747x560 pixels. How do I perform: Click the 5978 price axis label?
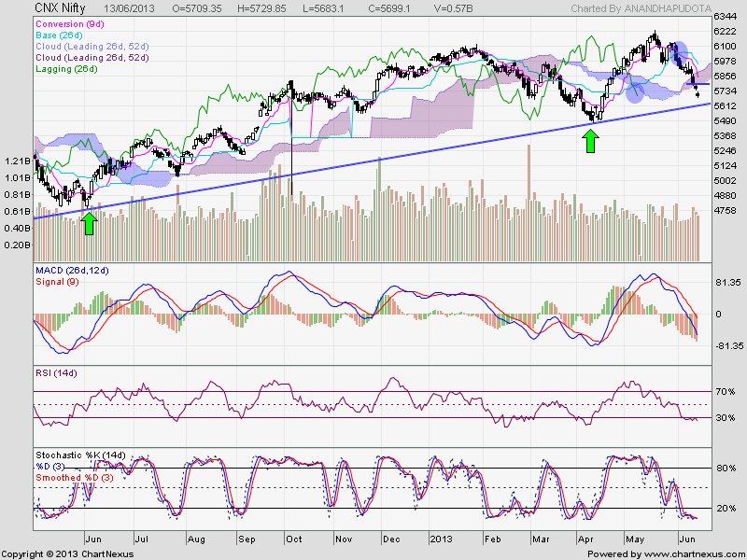click(x=725, y=61)
